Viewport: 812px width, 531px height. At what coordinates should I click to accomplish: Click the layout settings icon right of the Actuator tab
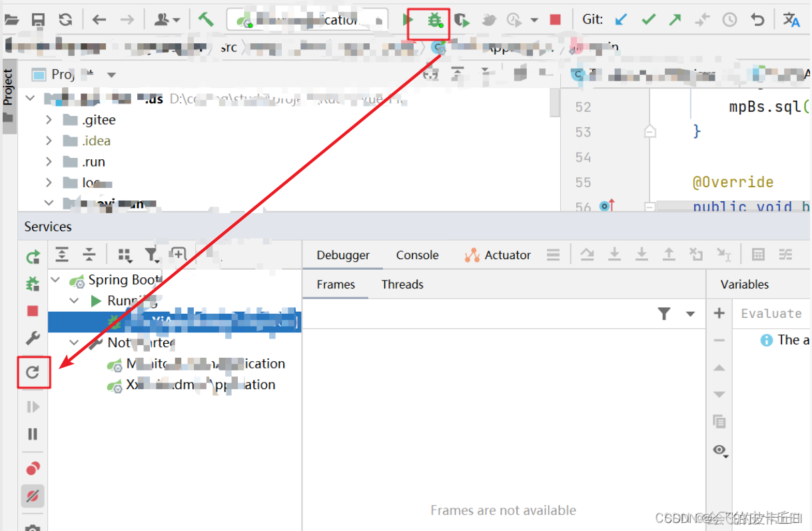click(553, 255)
